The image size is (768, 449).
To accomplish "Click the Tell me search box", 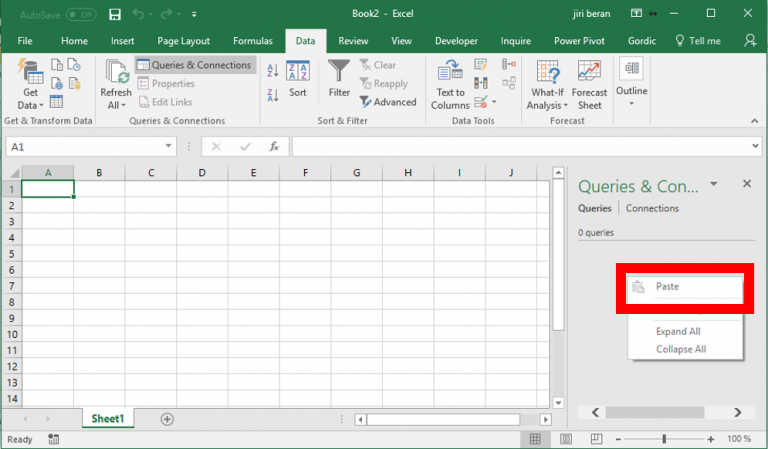I will [698, 41].
